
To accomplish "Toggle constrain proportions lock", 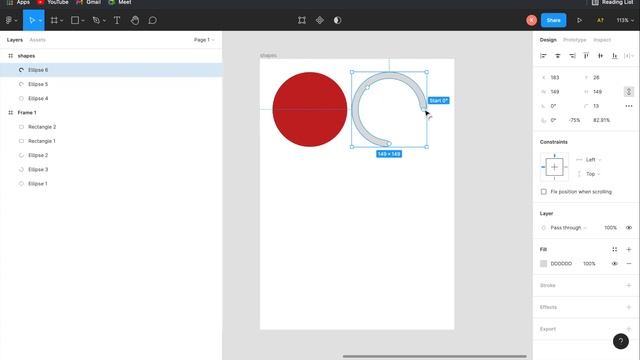I will (629, 92).
